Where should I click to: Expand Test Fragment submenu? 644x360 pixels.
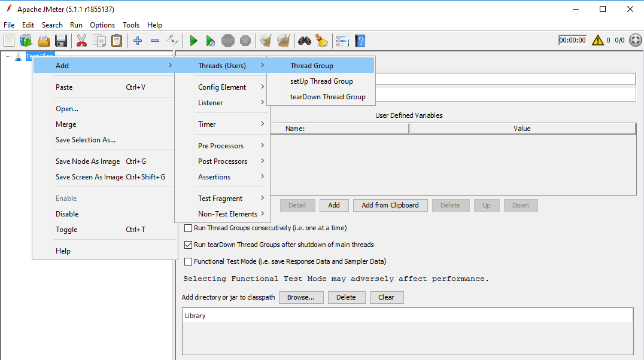click(x=222, y=199)
